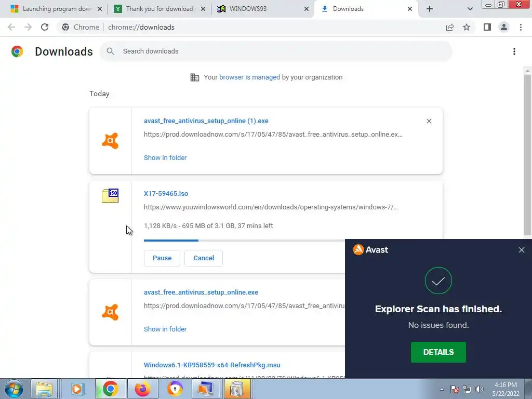Click the Avast logo in the notification

tap(370, 250)
